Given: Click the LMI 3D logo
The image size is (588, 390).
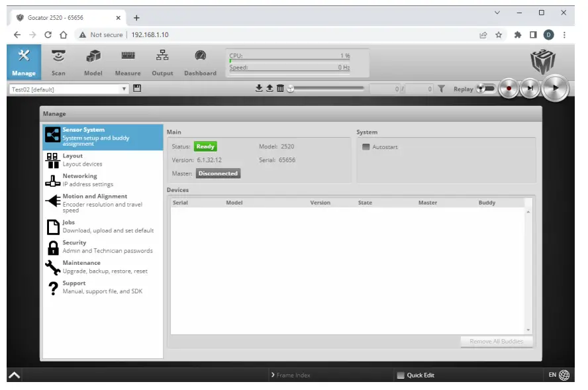Looking at the screenshot, I should pos(543,62).
